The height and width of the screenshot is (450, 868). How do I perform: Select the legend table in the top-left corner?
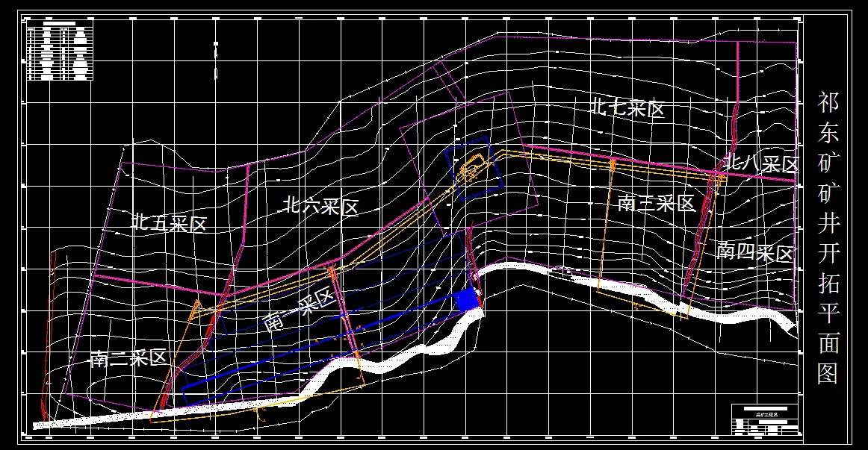60,49
